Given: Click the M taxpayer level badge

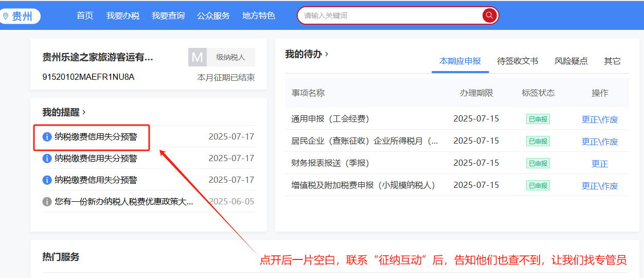Looking at the screenshot, I should (198, 57).
